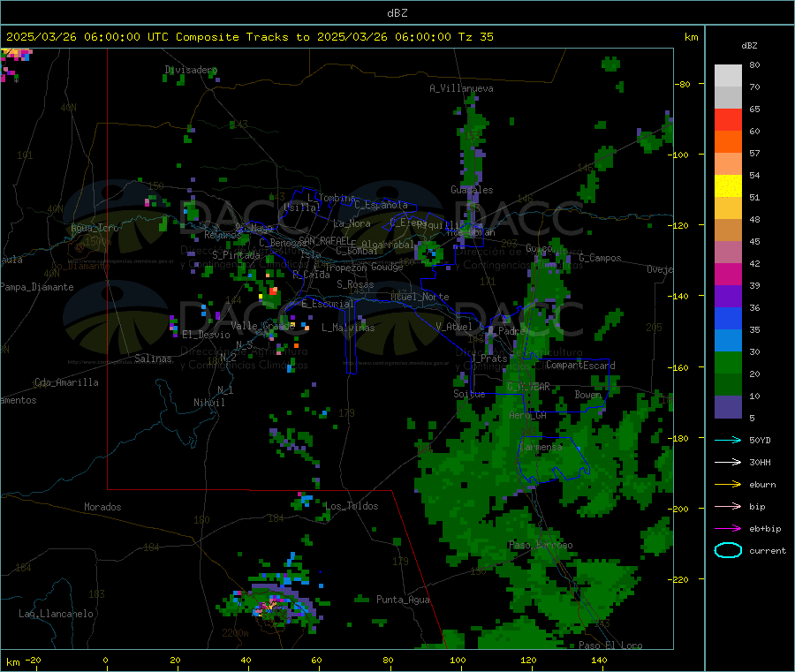This screenshot has width=795, height=672.
Task: Click the '-80' y-axis km tick label
Action: point(683,84)
